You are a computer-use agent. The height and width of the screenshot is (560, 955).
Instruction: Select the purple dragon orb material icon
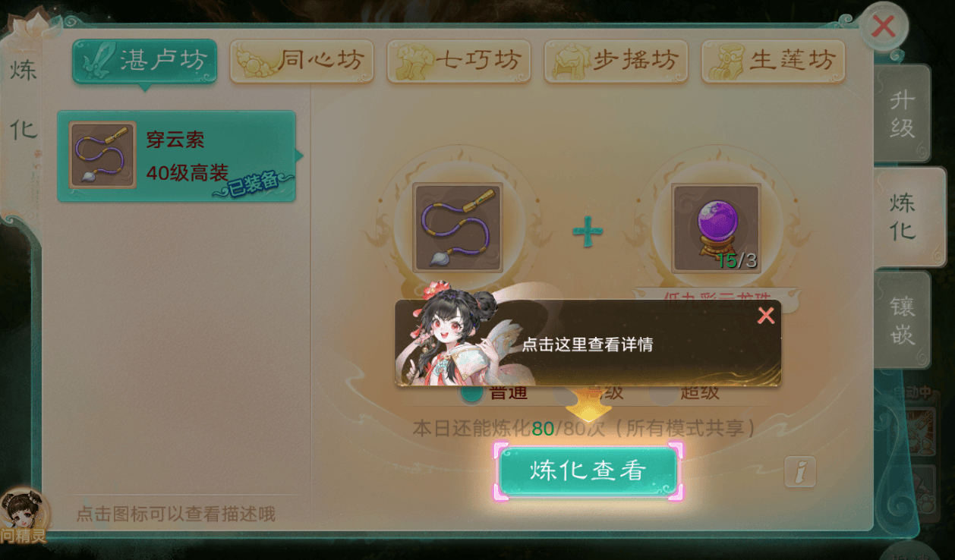pos(716,228)
